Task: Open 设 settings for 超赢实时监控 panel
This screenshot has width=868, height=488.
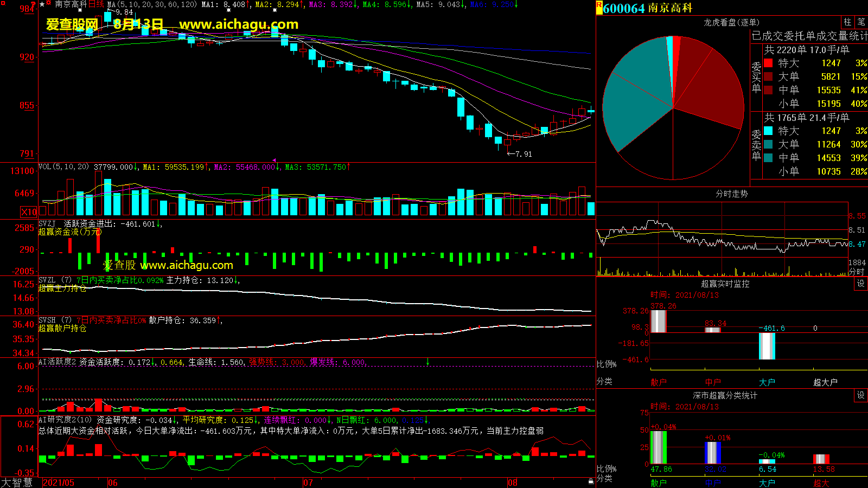Action: click(861, 284)
